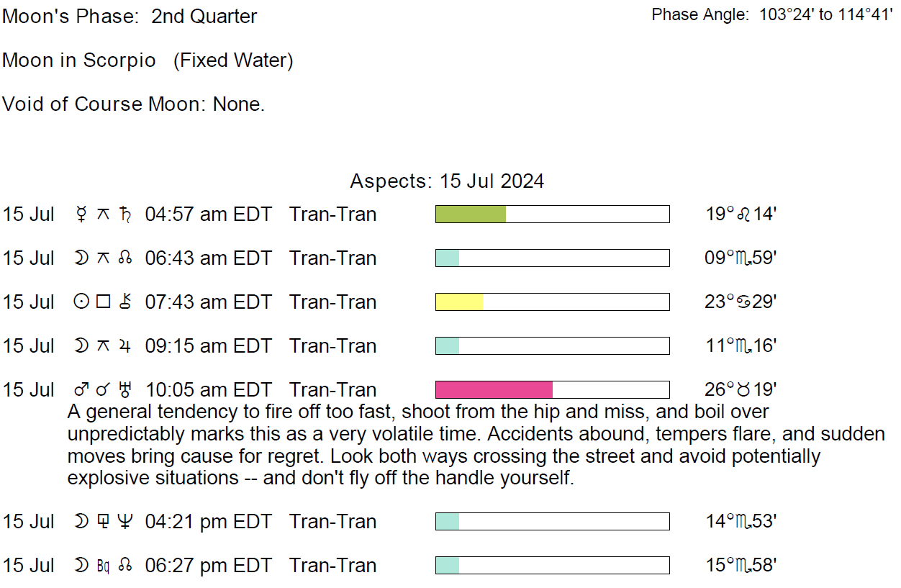
Task: Click the Uranus glyph in the Mars conjunction row
Action: [x=126, y=390]
